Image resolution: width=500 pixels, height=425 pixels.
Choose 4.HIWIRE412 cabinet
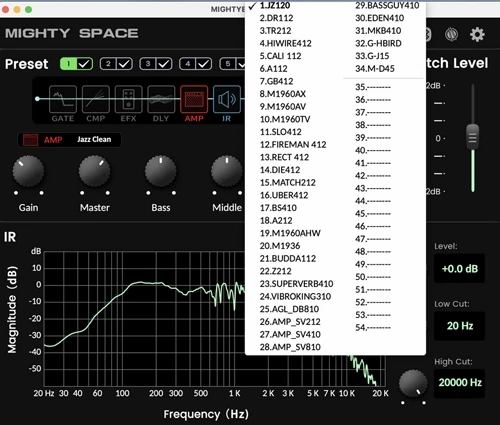(x=286, y=43)
